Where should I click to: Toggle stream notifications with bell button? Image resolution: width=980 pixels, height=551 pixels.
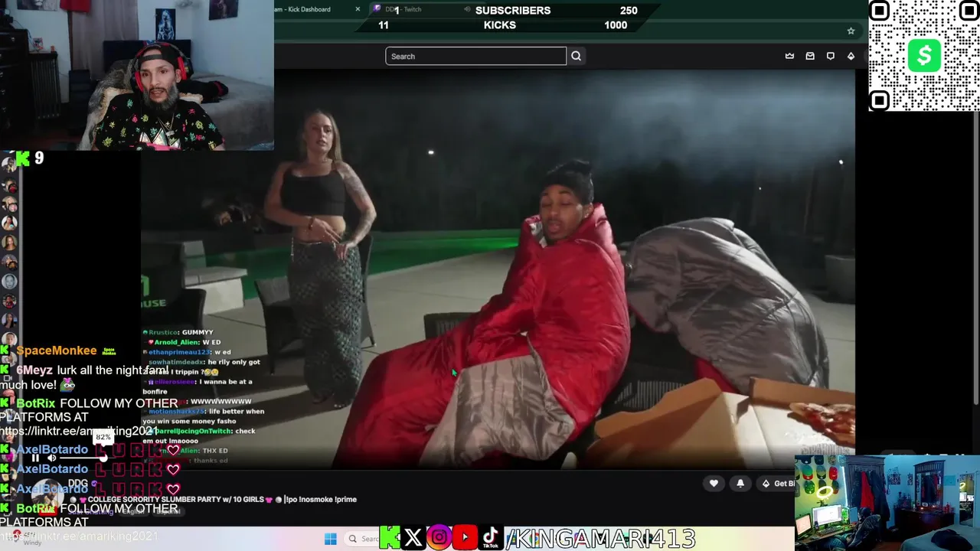[740, 483]
